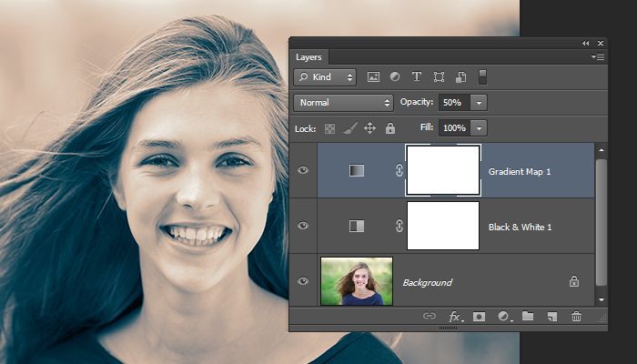
Task: Toggle visibility of the Background layer
Action: coord(303,281)
